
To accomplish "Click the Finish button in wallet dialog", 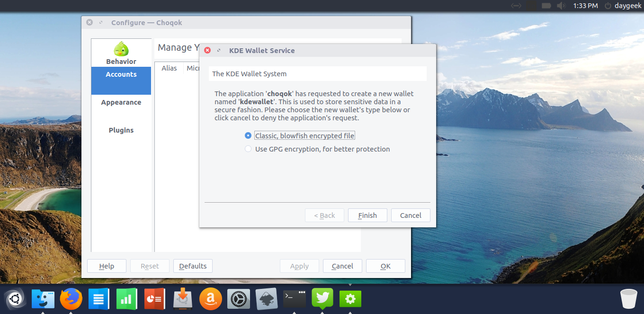I will click(x=367, y=215).
